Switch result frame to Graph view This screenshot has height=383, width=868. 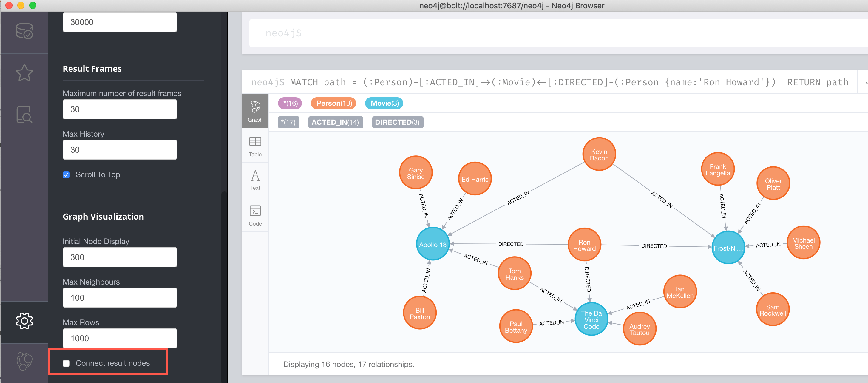(x=255, y=111)
